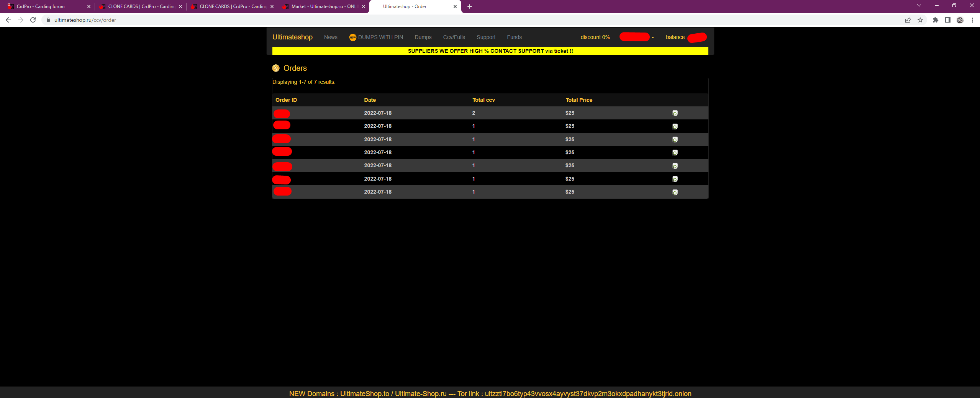
Task: Open the Chrome three-dot menu
Action: 972,20
